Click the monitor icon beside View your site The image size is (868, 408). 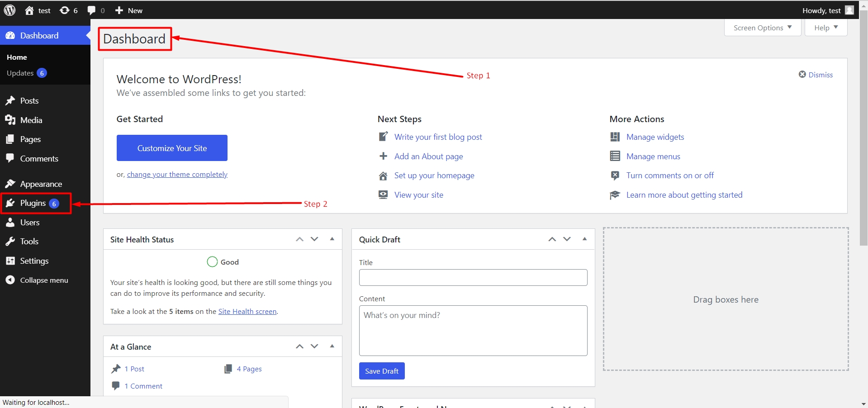pos(383,195)
